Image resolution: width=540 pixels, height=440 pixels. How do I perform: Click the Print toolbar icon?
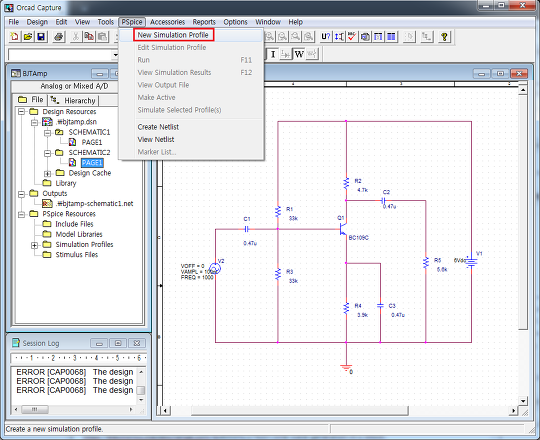pyautogui.click(x=59, y=36)
